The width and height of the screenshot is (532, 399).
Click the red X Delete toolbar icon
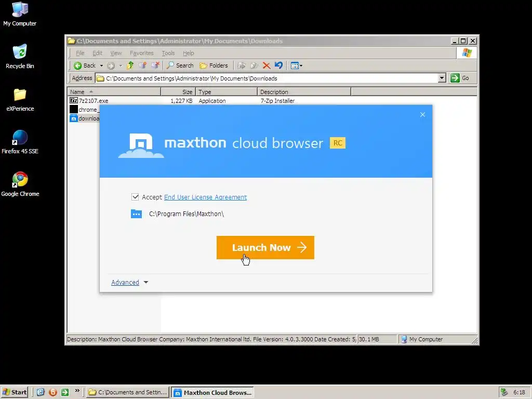point(267,65)
